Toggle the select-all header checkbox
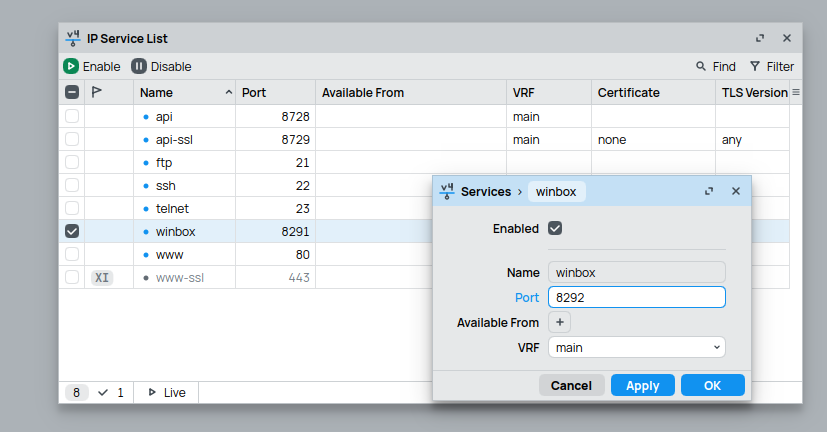Image resolution: width=827 pixels, height=432 pixels. (x=72, y=92)
